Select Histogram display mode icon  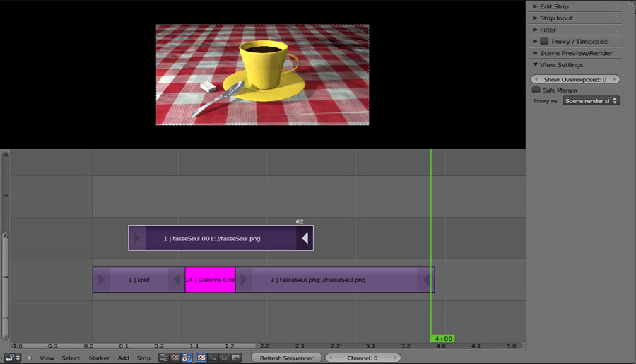[x=235, y=358]
